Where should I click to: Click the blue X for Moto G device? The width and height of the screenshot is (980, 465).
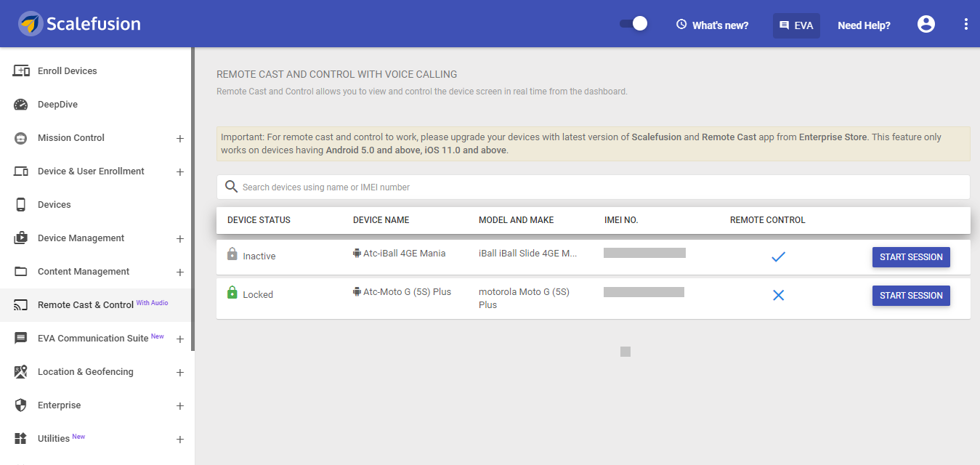(778, 295)
